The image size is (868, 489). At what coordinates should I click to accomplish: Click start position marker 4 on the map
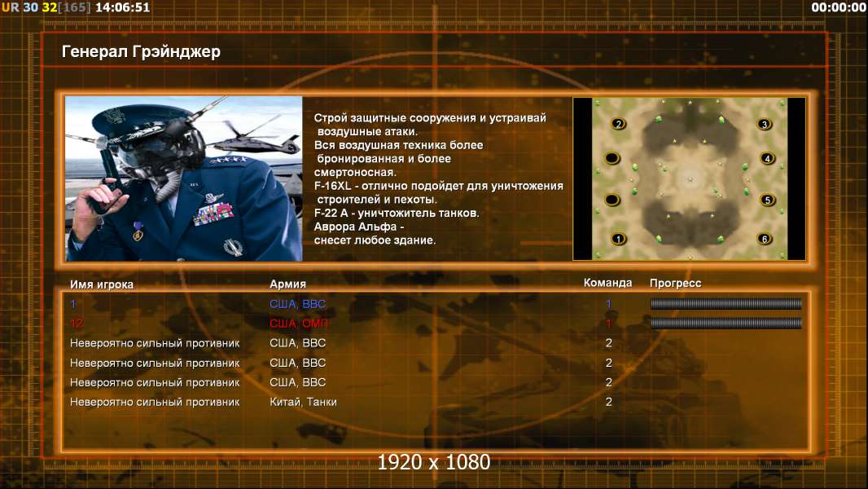[767, 158]
